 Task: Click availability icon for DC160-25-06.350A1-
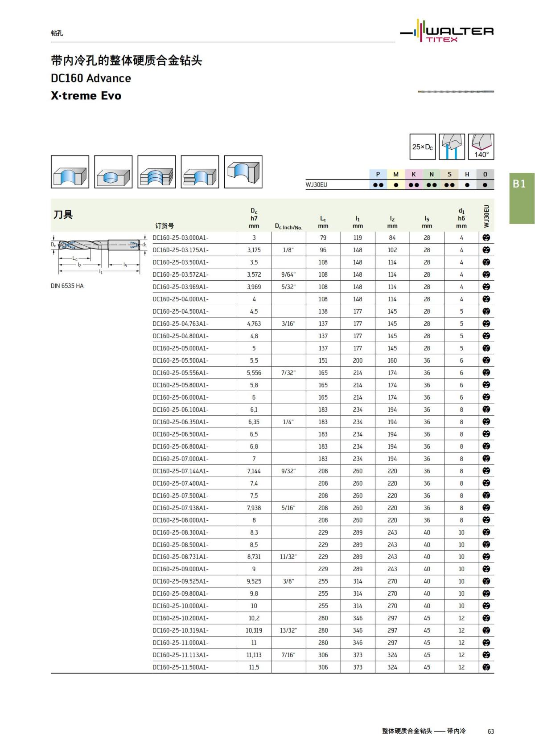point(486,421)
